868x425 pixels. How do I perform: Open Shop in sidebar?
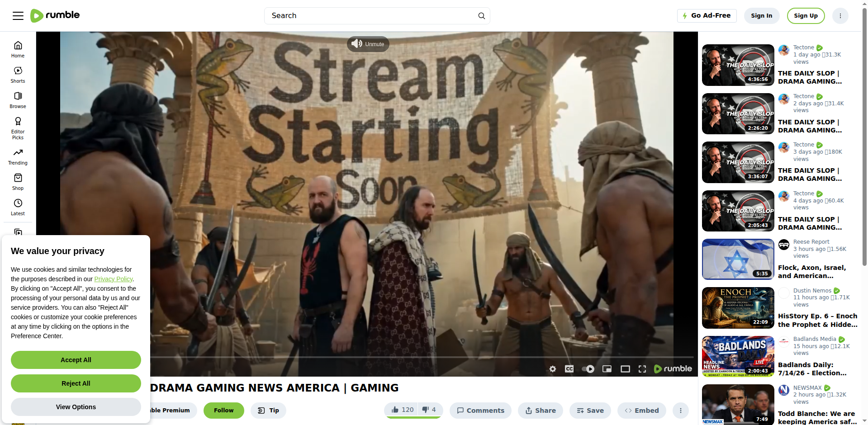(18, 182)
